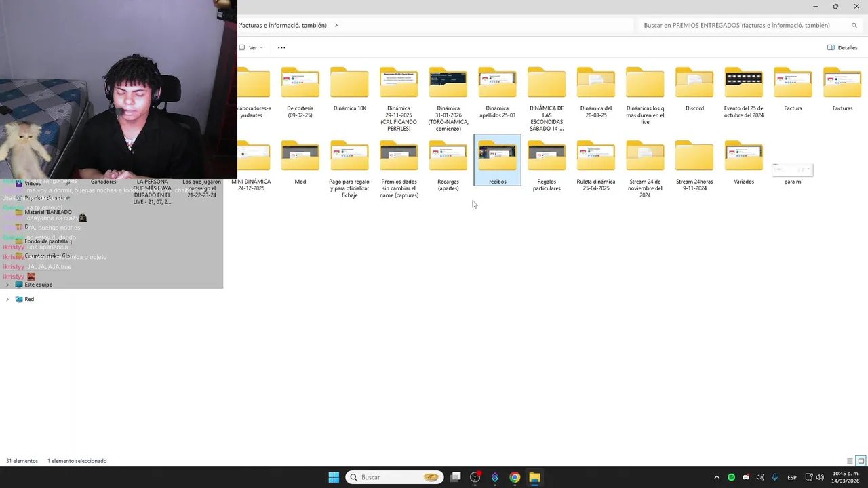Open OBS Studio from the taskbar
The height and width of the screenshot is (488, 868).
tap(475, 477)
